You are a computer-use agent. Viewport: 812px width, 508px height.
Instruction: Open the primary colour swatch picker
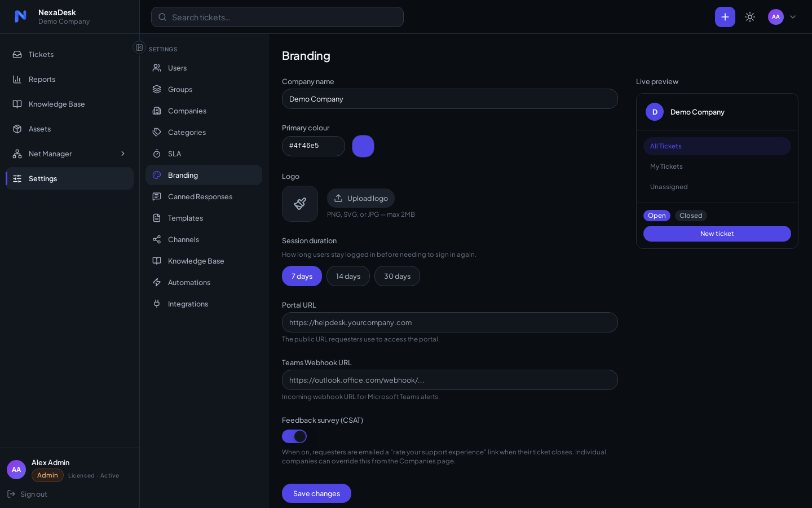click(363, 146)
